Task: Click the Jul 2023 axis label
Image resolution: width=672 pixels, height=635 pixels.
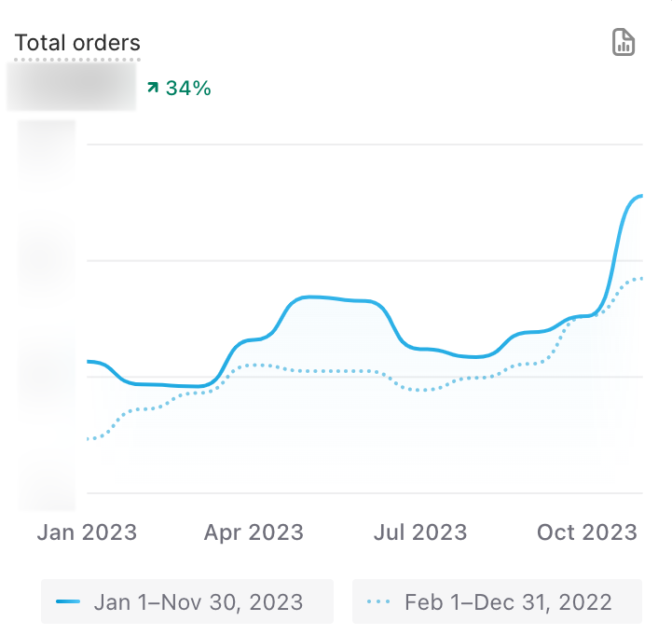Action: [419, 532]
